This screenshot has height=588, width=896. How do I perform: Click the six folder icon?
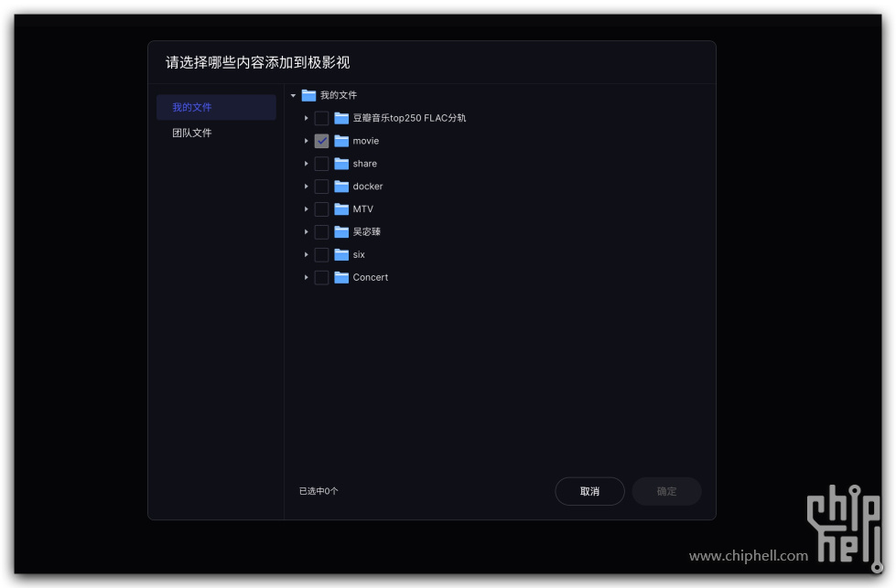341,254
